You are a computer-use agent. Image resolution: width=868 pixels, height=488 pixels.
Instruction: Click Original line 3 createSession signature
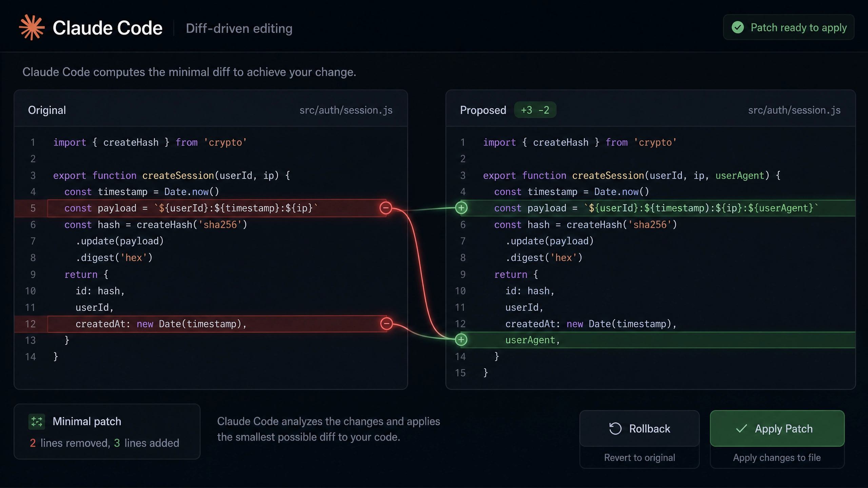(x=172, y=176)
